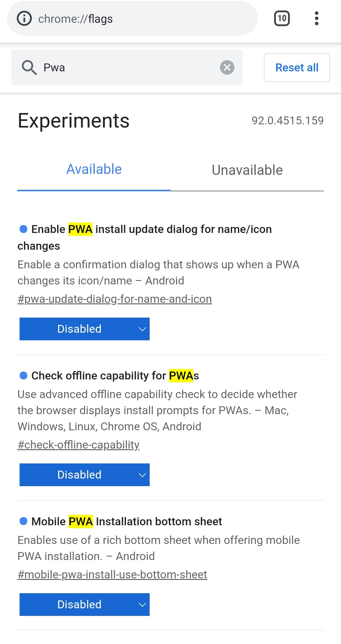Open the #pwa-update-dialog-for-name-and-icon link

tap(115, 299)
